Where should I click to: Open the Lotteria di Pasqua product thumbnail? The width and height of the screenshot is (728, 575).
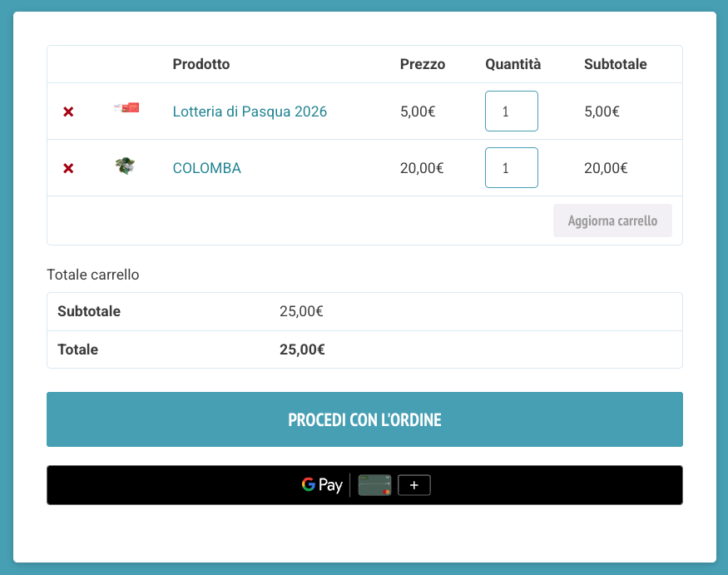pos(126,107)
